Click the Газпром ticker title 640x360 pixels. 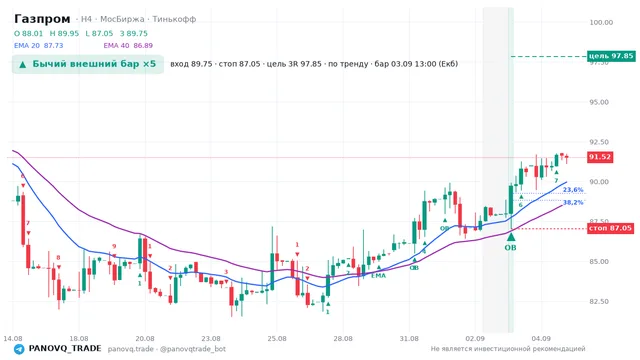pyautogui.click(x=42, y=19)
